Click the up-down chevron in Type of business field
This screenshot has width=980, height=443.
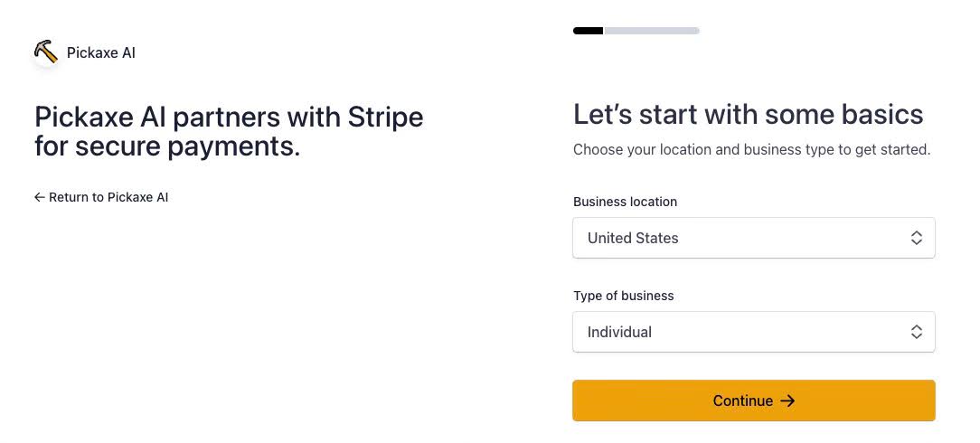916,332
